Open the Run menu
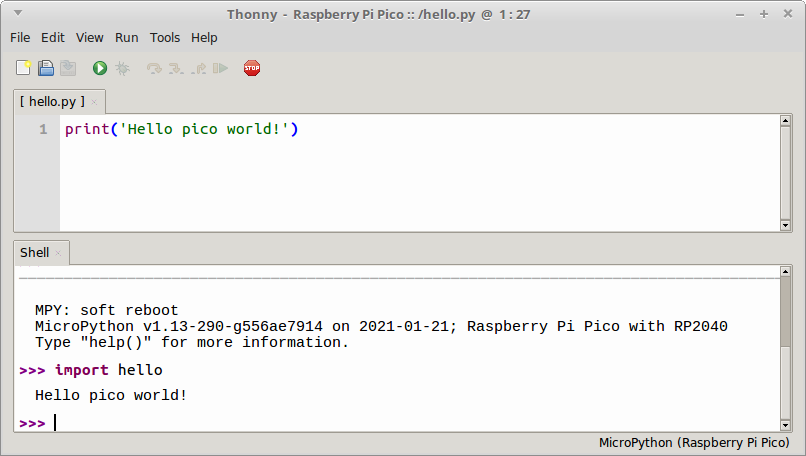806x456 pixels. coord(126,38)
